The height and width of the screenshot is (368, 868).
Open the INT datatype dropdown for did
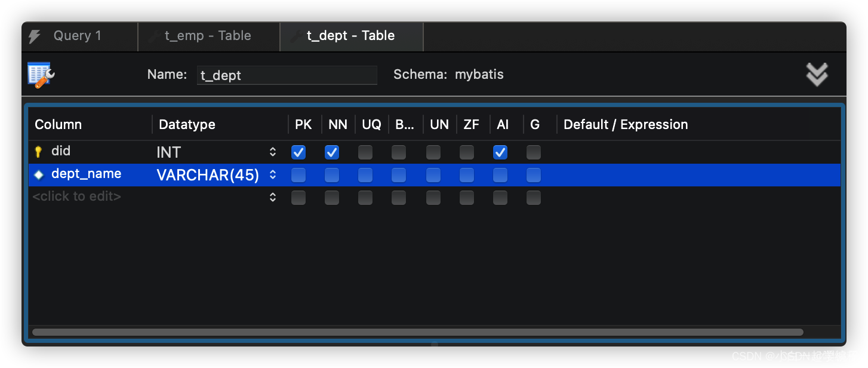click(273, 152)
